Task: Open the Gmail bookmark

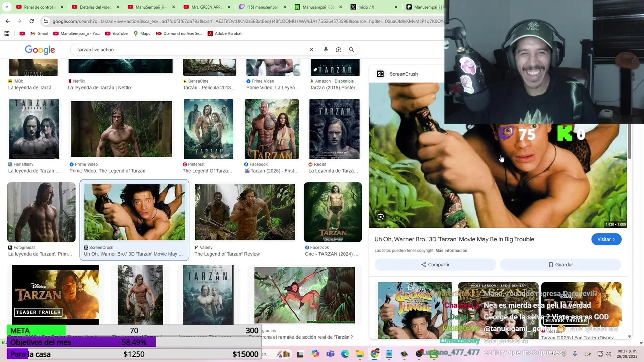Action: (x=39, y=34)
